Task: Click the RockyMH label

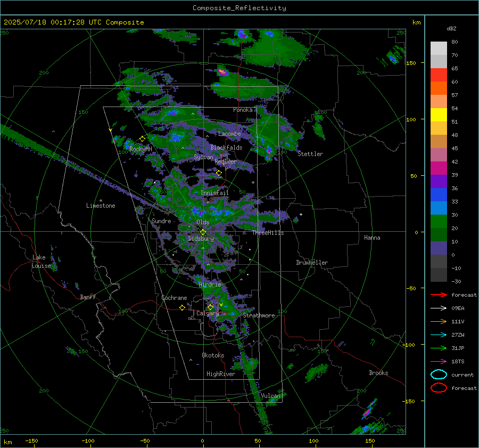Action: (141, 149)
